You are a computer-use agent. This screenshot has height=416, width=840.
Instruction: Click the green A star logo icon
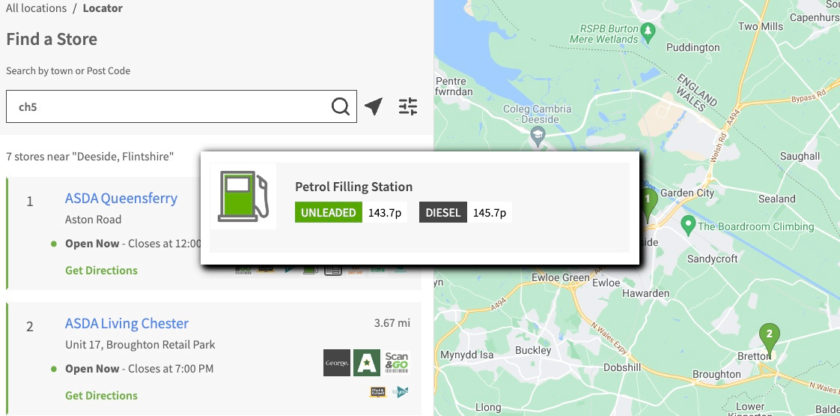(366, 362)
